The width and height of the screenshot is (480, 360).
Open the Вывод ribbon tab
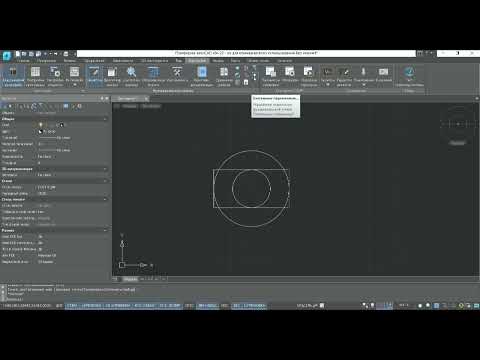[218, 61]
